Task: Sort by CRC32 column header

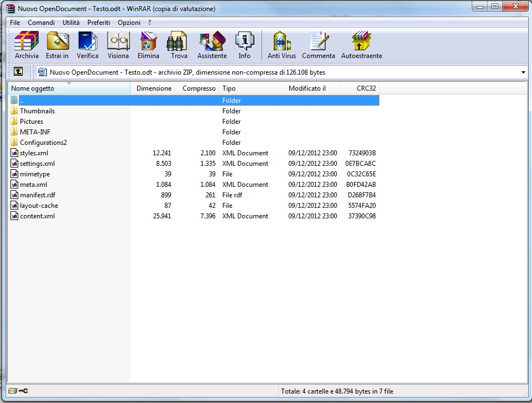Action: [359, 88]
